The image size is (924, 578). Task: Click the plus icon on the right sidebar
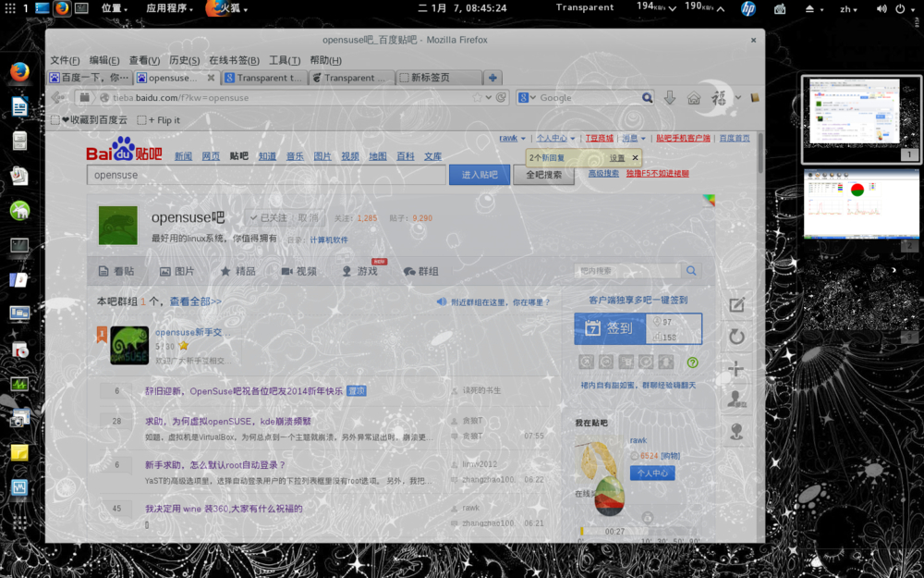(x=736, y=369)
